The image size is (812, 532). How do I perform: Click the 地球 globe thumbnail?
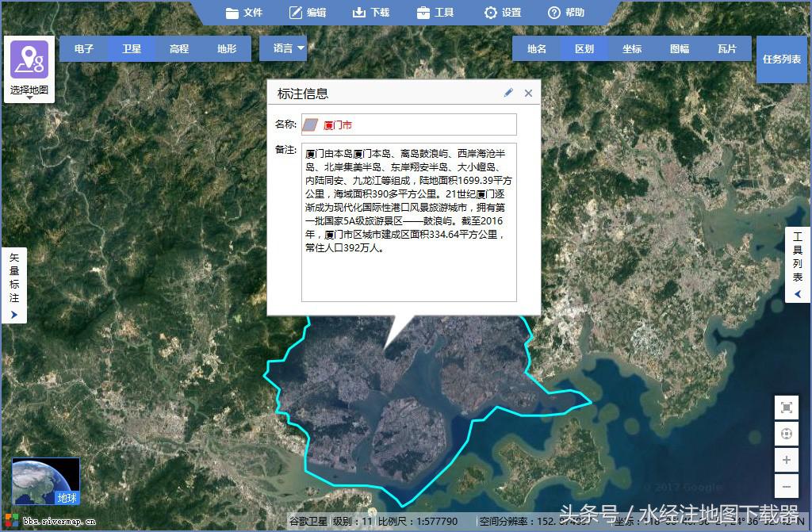click(45, 479)
